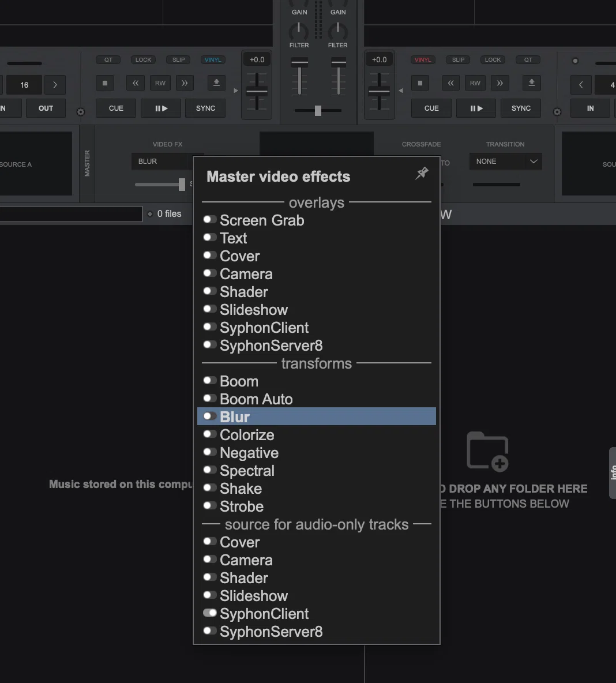The height and width of the screenshot is (683, 616).
Task: Toggle the Screen Grab overlay
Action: [210, 220]
